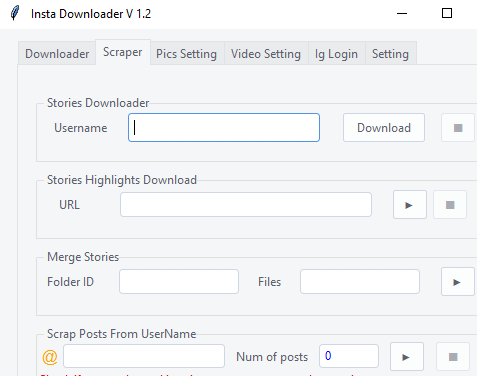Click the Username label
Viewport: 477px width, 376px height.
click(81, 128)
